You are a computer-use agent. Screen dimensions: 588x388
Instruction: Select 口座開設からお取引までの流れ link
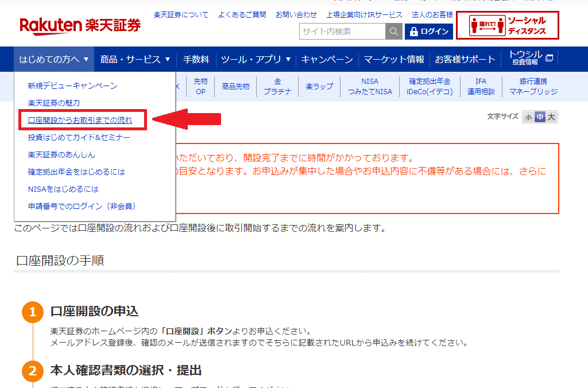pyautogui.click(x=80, y=121)
